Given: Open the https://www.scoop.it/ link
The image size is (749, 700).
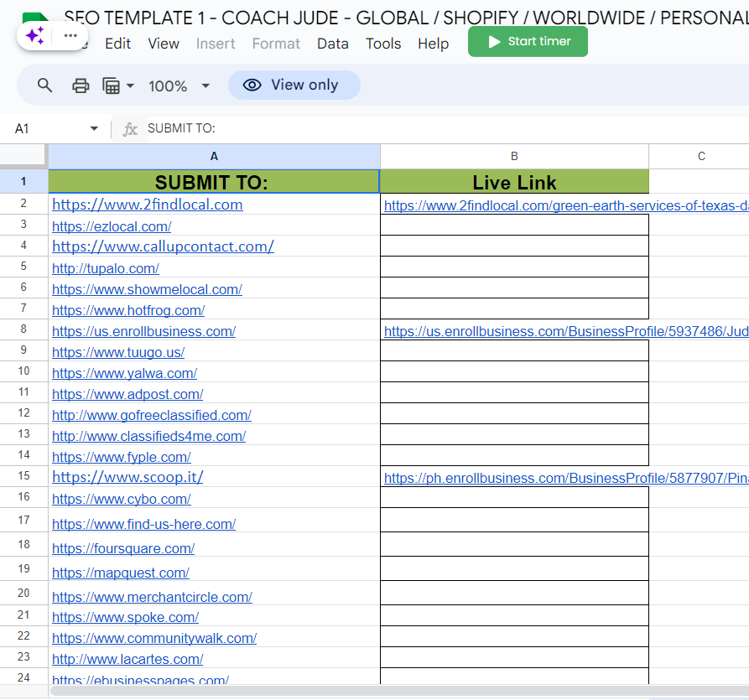Looking at the screenshot, I should pyautogui.click(x=127, y=477).
